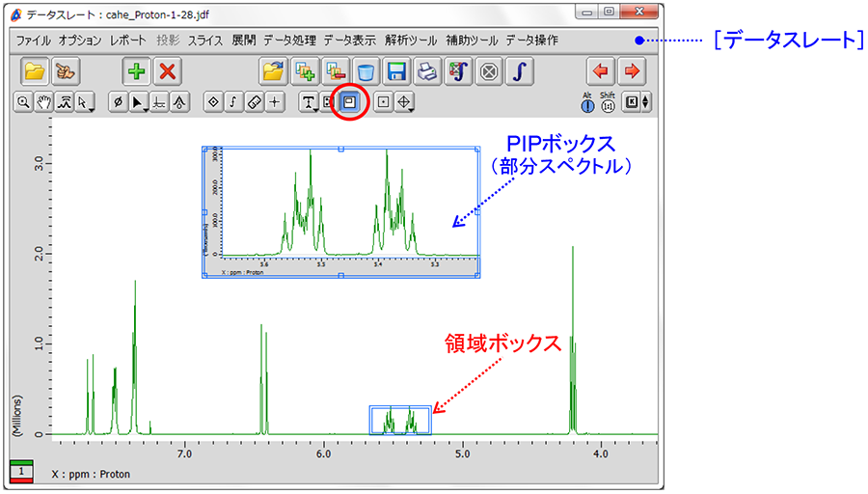868x494 pixels.
Task: Click the red X delete icon
Action: 168,71
